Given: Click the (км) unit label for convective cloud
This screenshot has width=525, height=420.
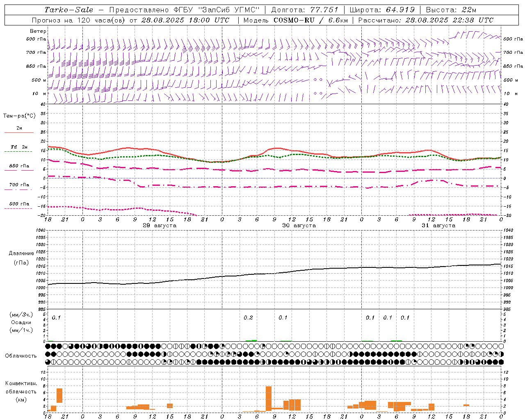Looking at the screenshot, I should coord(21,399).
